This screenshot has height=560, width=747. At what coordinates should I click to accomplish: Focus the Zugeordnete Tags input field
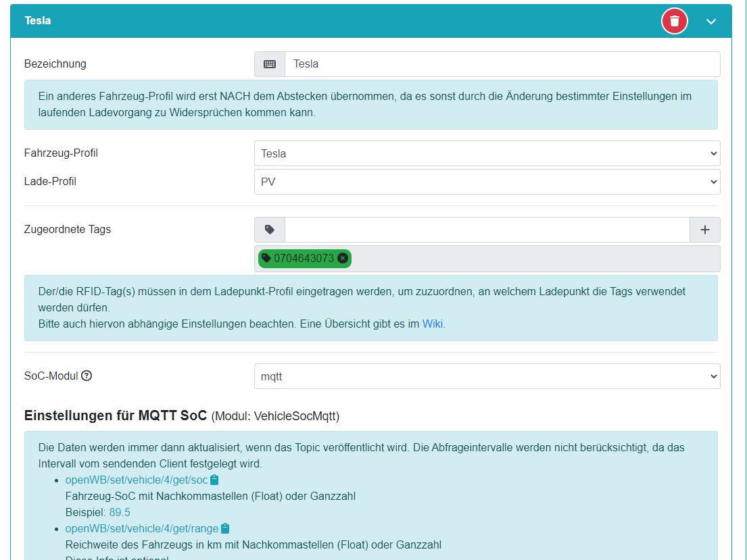click(x=487, y=230)
